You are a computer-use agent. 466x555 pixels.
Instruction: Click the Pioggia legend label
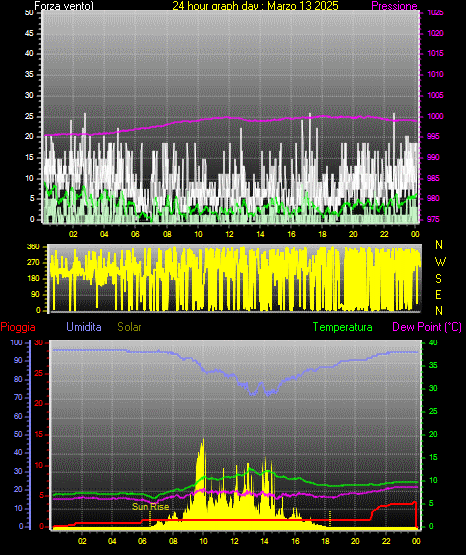pos(18,327)
